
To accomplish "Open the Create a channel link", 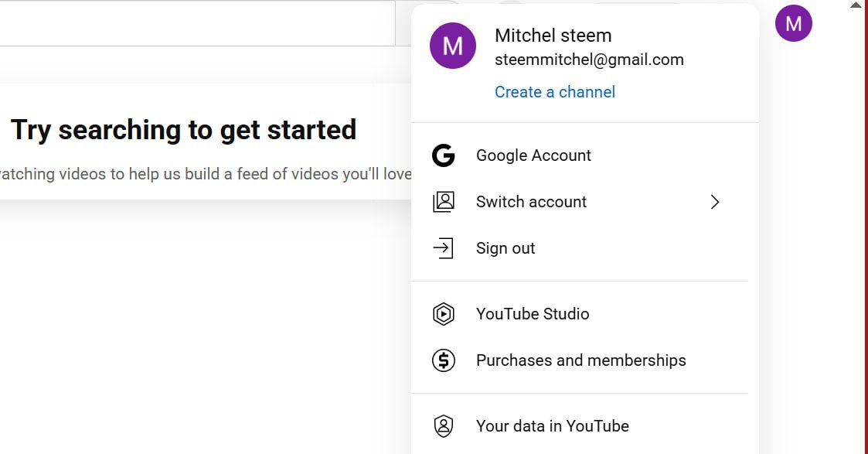I will coord(555,92).
